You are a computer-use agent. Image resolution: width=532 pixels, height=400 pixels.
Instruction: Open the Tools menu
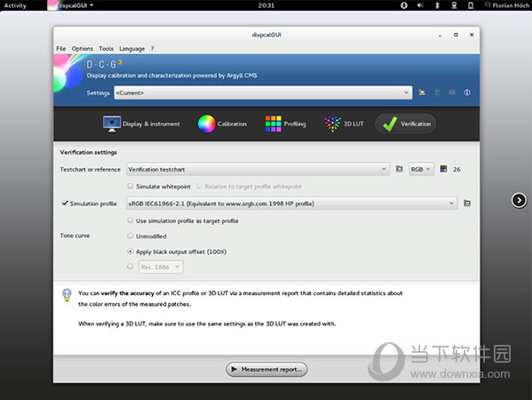click(x=107, y=49)
